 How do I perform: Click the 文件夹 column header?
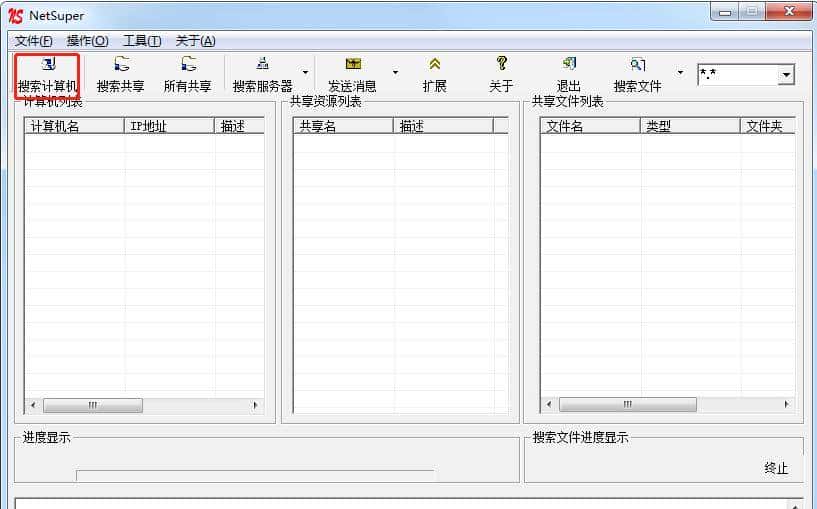(x=768, y=126)
